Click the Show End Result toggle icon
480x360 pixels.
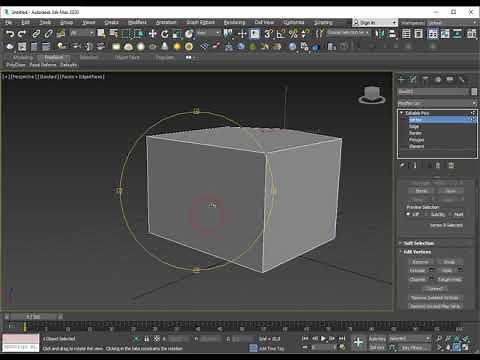[x=415, y=165]
